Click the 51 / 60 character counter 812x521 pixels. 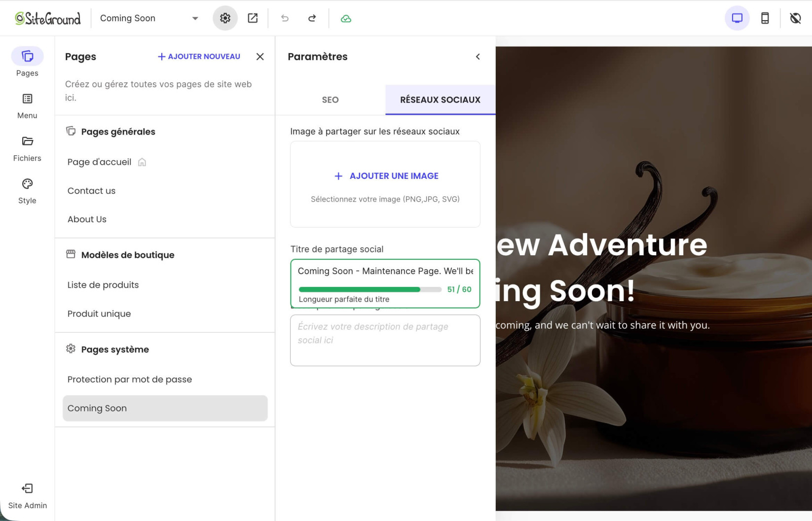pos(459,290)
